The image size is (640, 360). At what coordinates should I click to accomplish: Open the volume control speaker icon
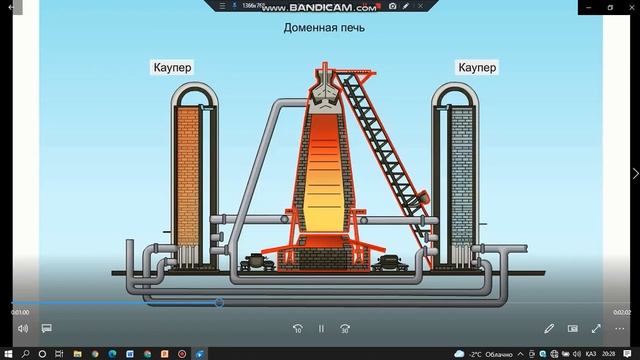click(23, 329)
